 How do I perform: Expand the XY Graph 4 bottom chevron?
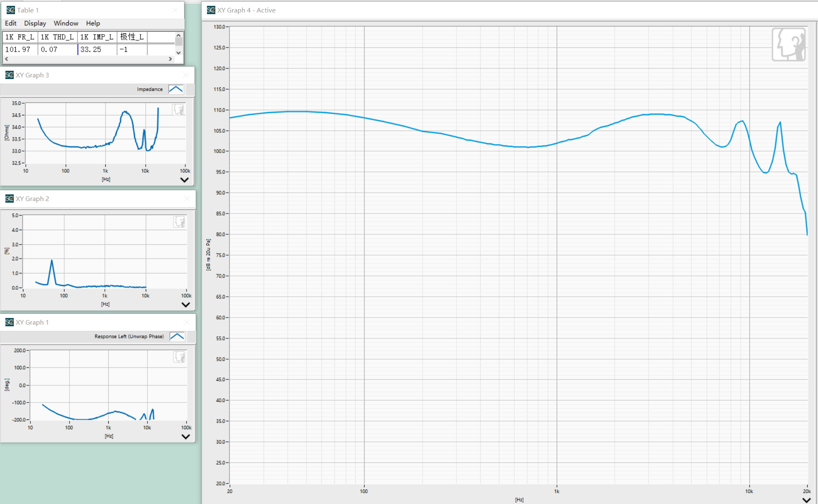tap(806, 500)
